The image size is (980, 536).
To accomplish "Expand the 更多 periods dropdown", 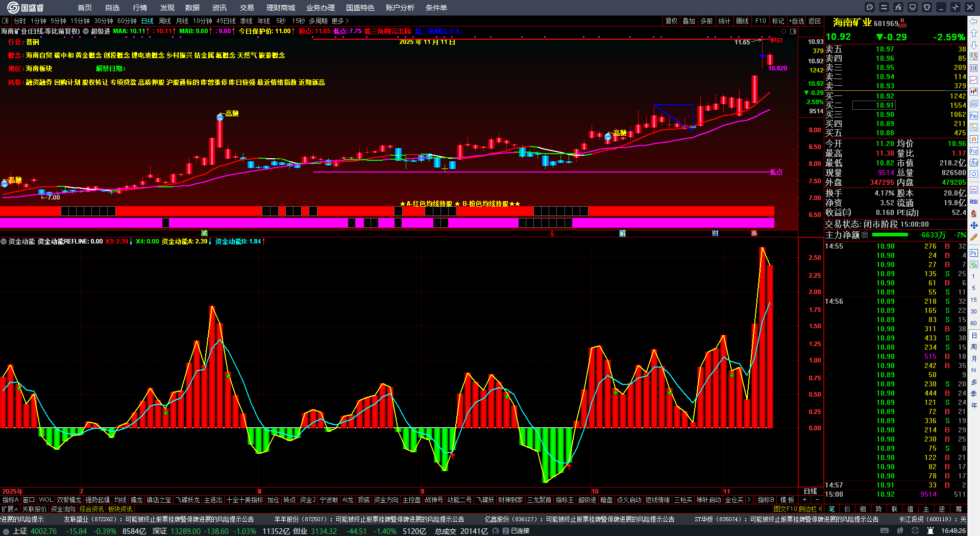I will coord(340,21).
